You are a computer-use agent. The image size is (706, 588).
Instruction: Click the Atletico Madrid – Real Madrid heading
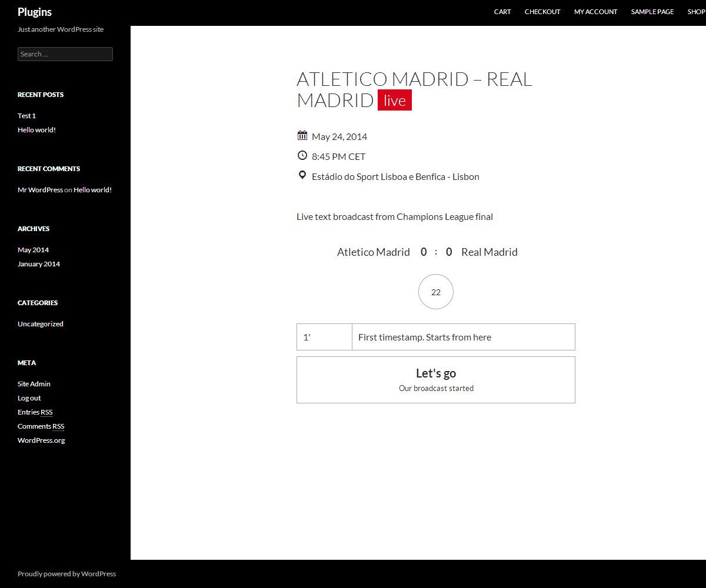414,89
